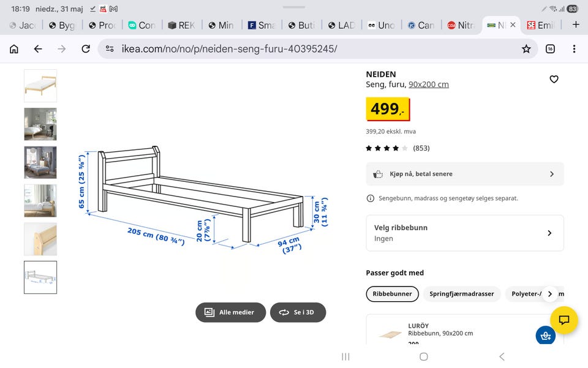Screen dimensions: 588x368
Task: Open the 853 reviews rating
Action: [398, 148]
